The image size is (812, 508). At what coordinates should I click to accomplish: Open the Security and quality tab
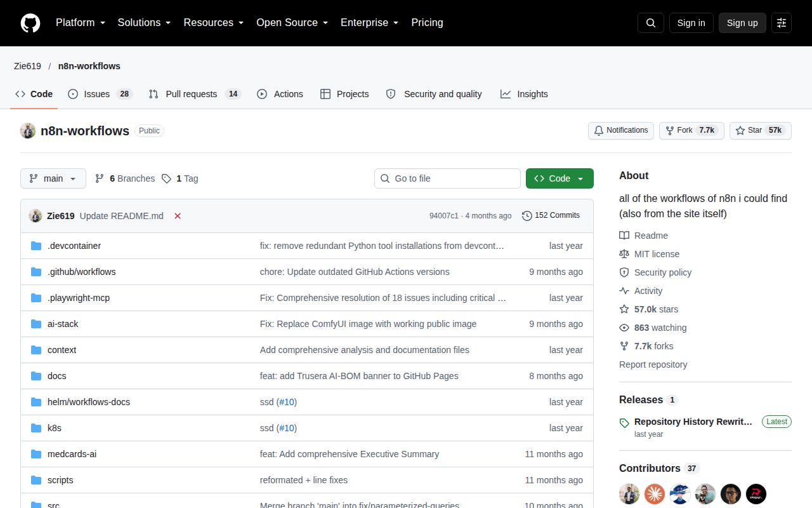[x=434, y=94]
